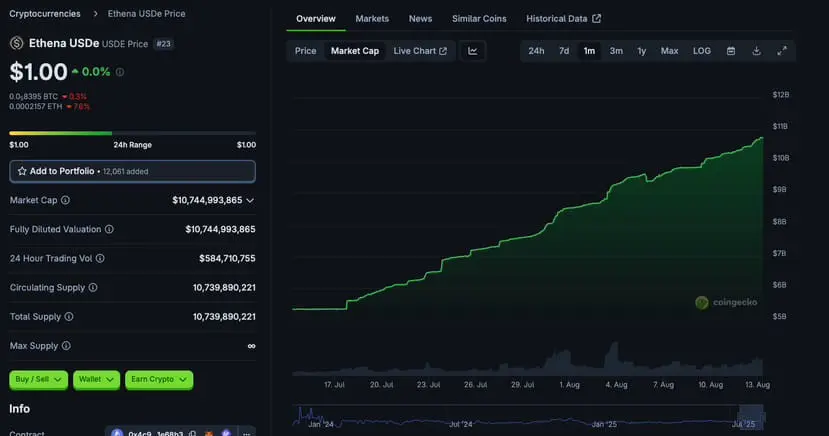
Task: Click the Max Supply infinity symbol
Action: point(252,346)
